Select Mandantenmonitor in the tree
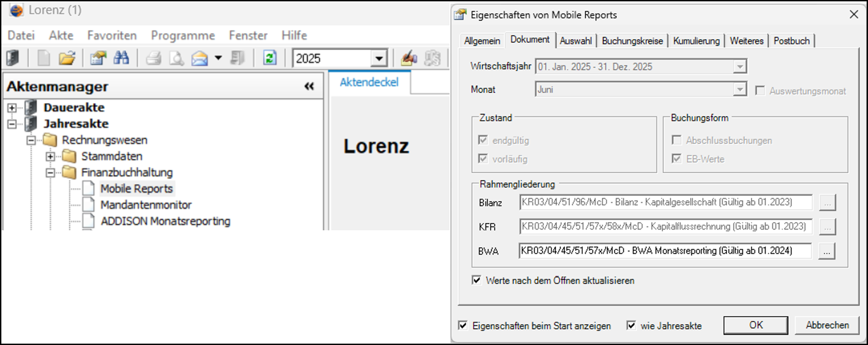The height and width of the screenshot is (345, 868). pyautogui.click(x=146, y=205)
